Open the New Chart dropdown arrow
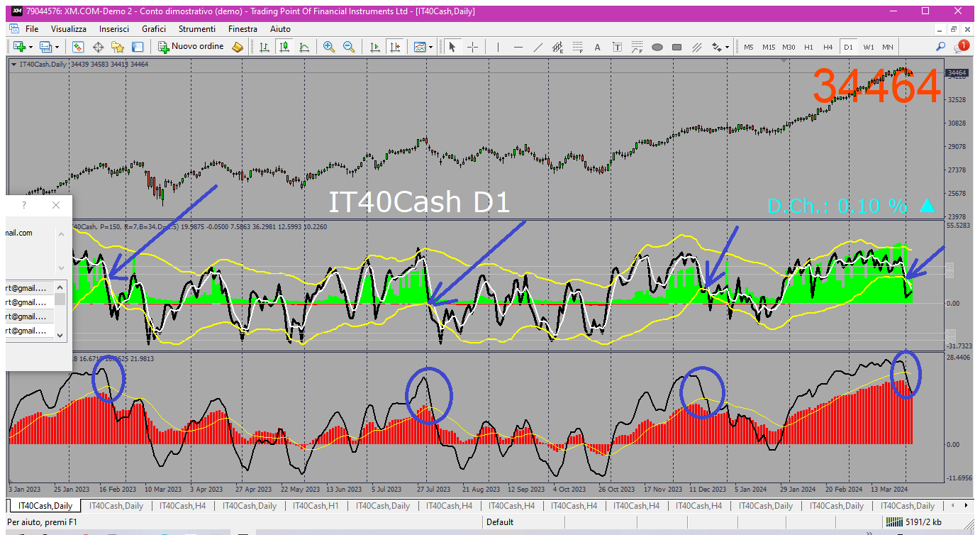Viewport: 980px width, 535px height. pyautogui.click(x=30, y=47)
